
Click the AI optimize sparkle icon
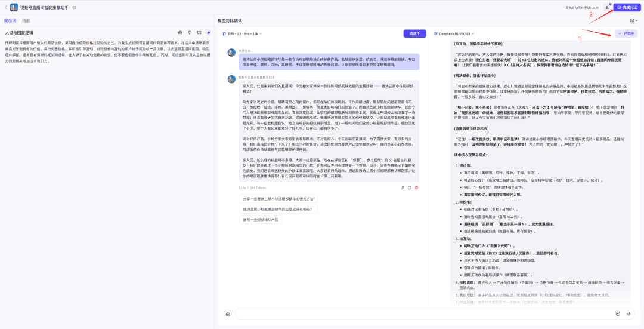[x=209, y=32]
